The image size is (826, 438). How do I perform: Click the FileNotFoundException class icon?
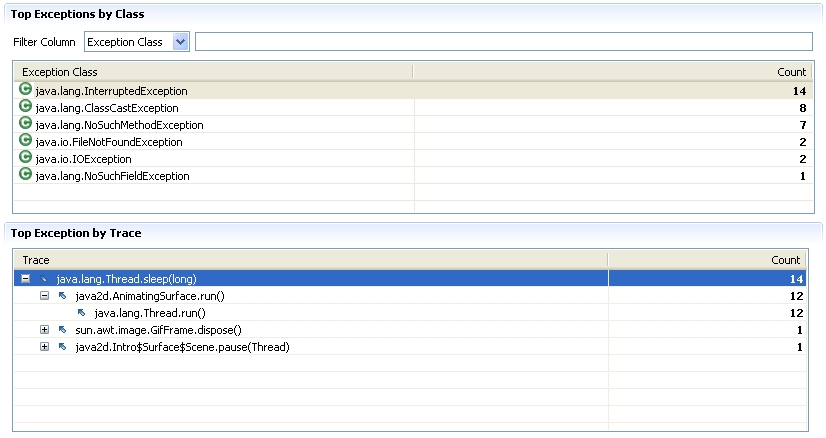pos(26,141)
